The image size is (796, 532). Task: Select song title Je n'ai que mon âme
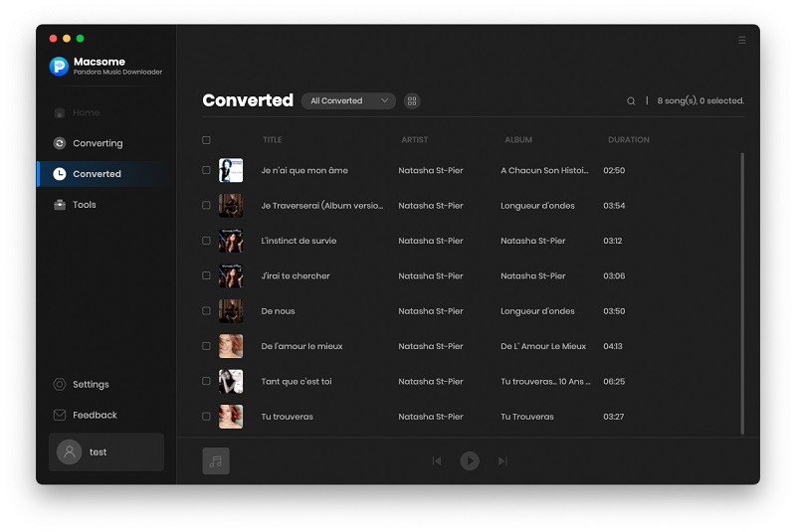304,170
